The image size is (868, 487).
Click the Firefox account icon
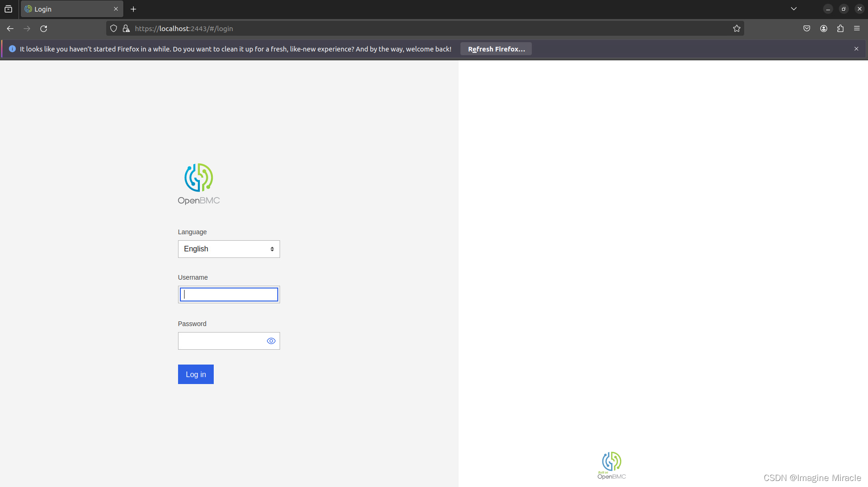coord(823,28)
